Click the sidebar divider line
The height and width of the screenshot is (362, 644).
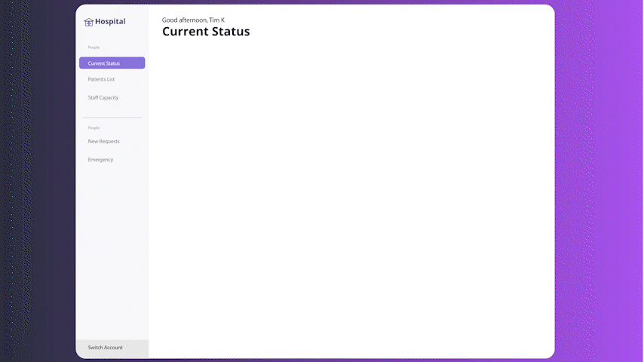(x=112, y=118)
